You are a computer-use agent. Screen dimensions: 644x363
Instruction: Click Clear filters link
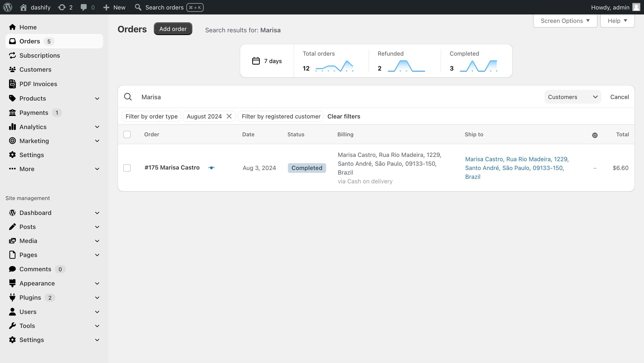click(344, 116)
